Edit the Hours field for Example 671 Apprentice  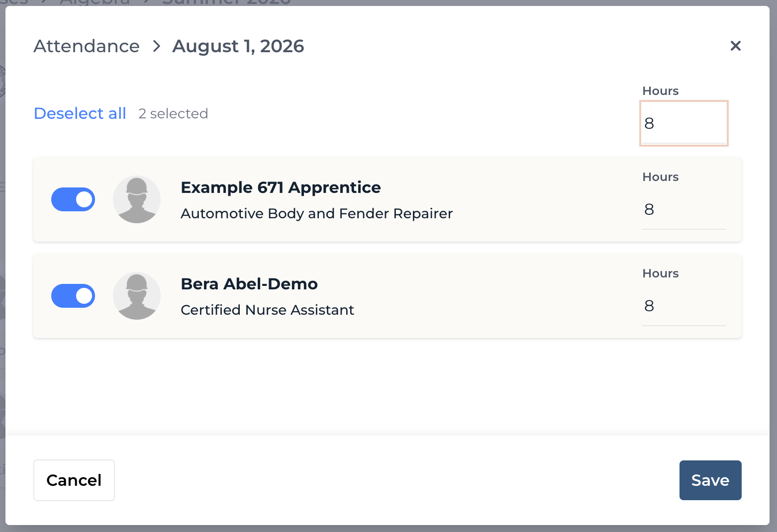pyautogui.click(x=683, y=209)
